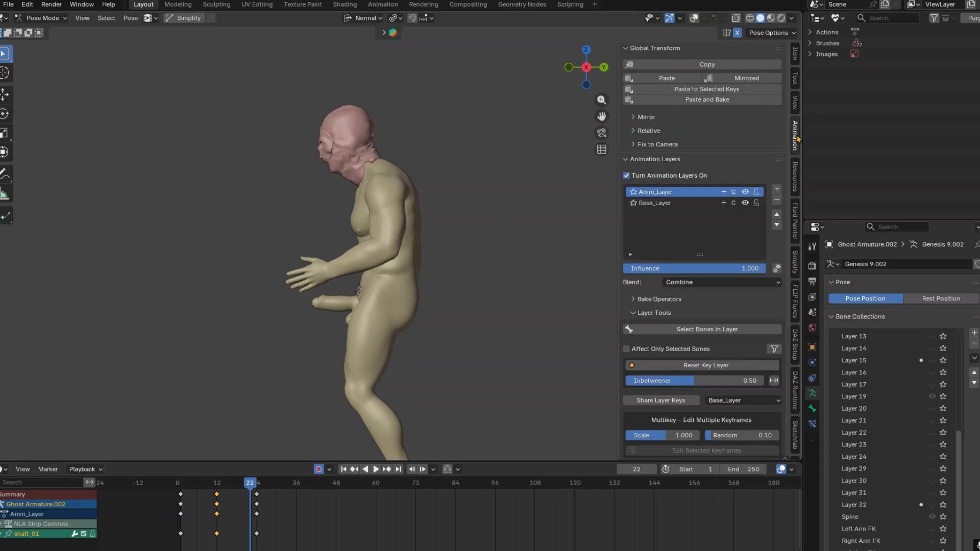Hide the Base_Layer using its eye icon
The image size is (980, 551).
coord(745,203)
